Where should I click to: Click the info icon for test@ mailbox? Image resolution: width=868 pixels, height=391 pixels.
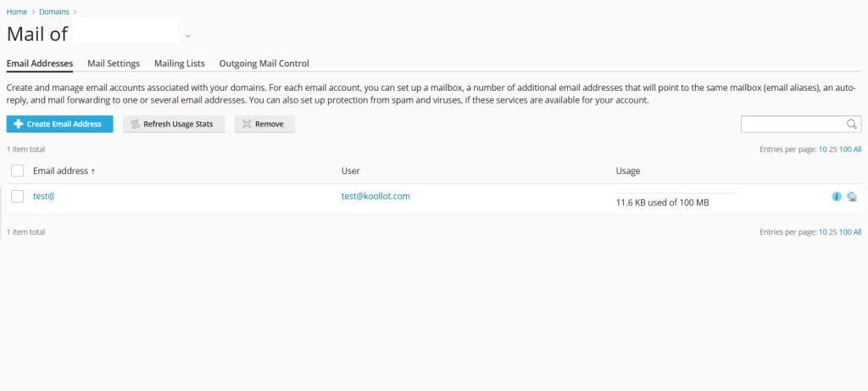pos(837,197)
